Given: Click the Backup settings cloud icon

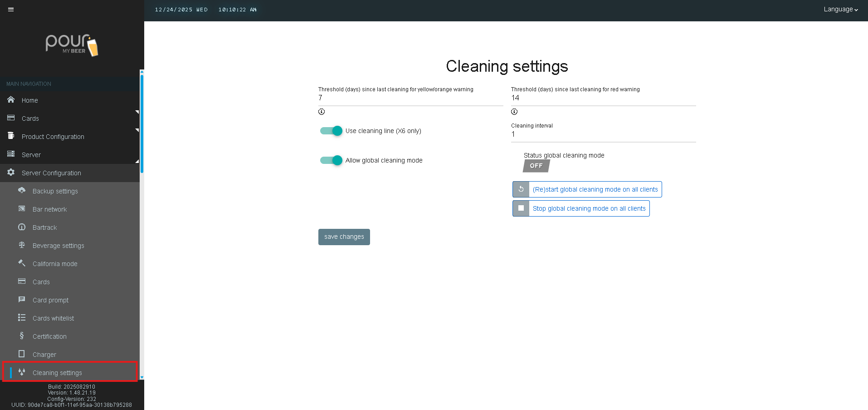Looking at the screenshot, I should pos(22,191).
